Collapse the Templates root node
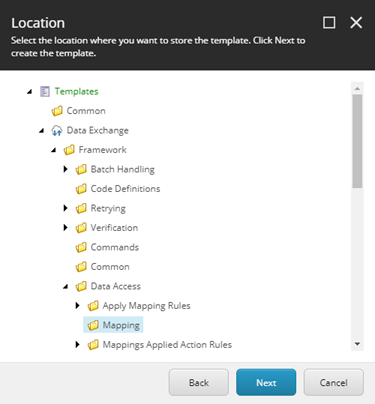Viewport: 375px width, 404px height. coord(30,91)
